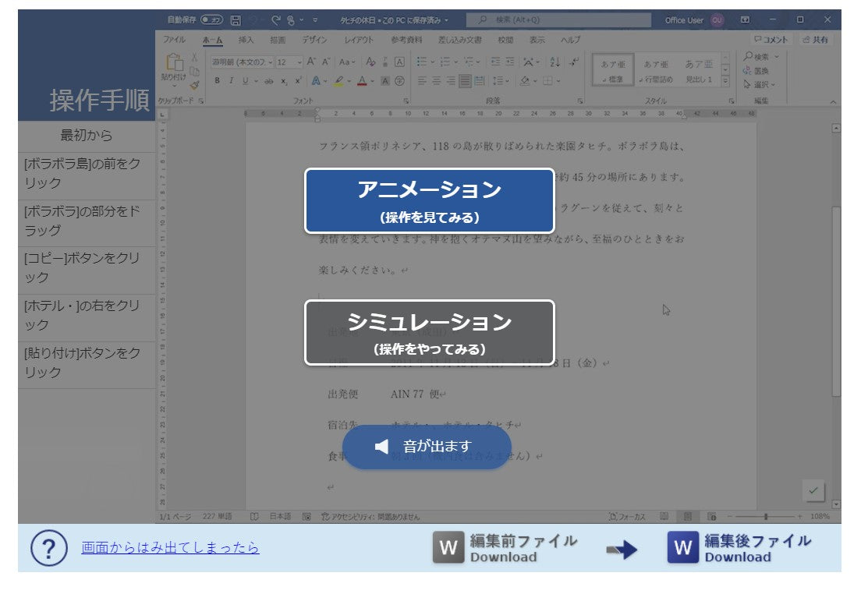Click the Center alignment icon
Screen dimensions: 868x594
tap(437, 80)
